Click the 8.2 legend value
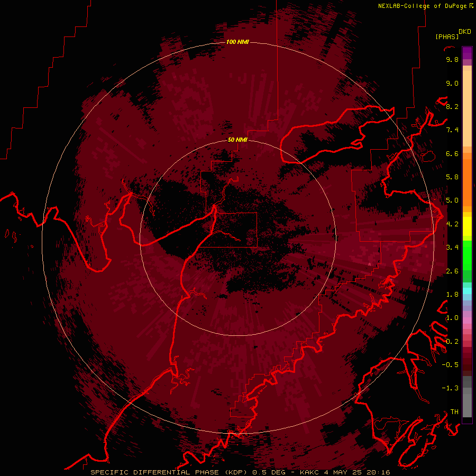 pyautogui.click(x=452, y=106)
